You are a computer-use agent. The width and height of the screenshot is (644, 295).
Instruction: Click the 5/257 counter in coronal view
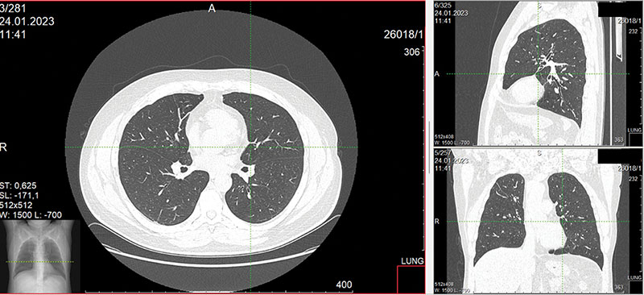(444, 152)
